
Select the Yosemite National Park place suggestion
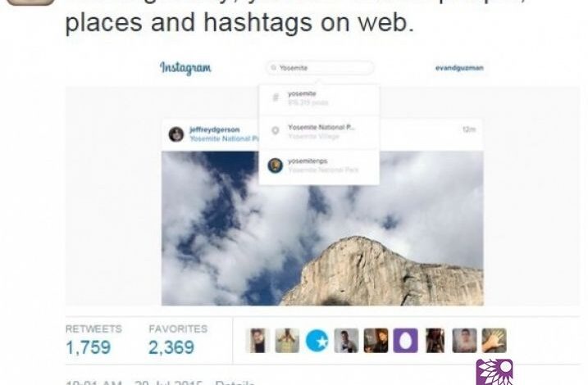point(319,132)
